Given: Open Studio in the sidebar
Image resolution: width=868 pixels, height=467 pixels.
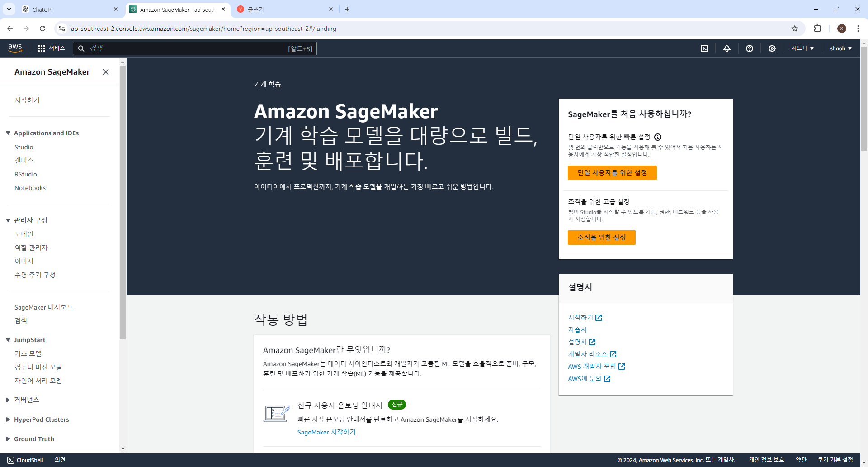Looking at the screenshot, I should 24,147.
